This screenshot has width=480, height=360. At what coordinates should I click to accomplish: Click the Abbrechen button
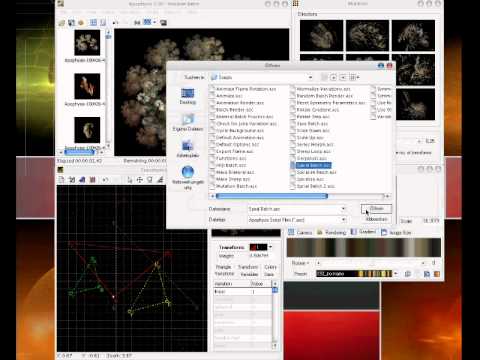tap(376, 219)
